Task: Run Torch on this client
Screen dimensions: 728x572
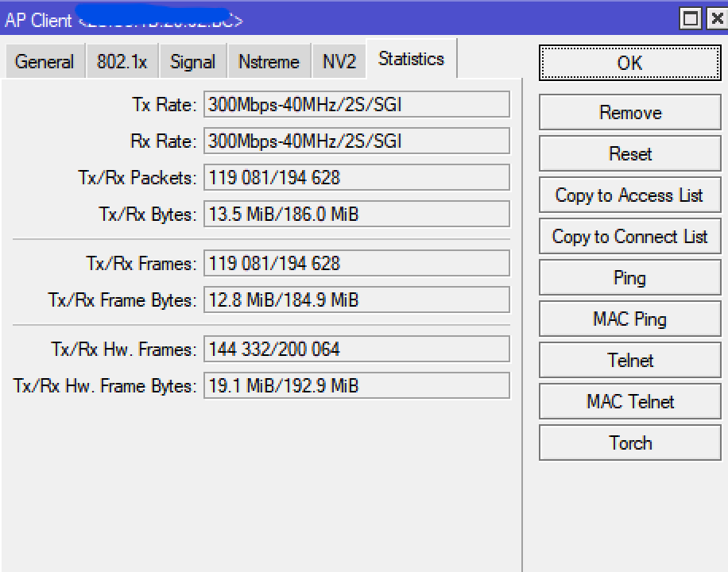Action: click(630, 443)
